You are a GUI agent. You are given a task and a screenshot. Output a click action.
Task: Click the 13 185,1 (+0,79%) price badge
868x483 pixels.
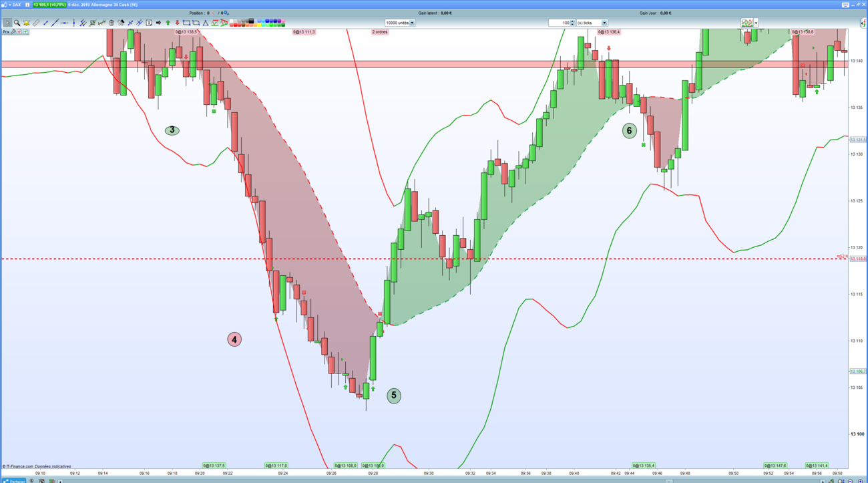click(x=50, y=5)
